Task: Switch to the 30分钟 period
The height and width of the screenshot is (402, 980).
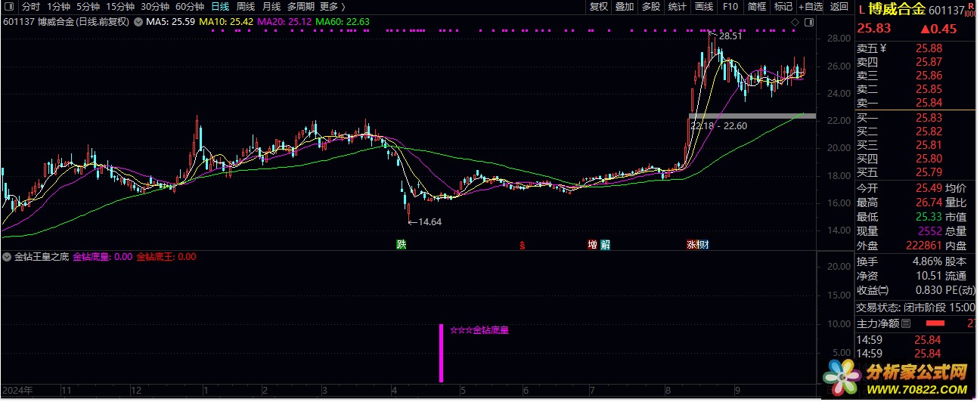Action: pyautogui.click(x=155, y=6)
